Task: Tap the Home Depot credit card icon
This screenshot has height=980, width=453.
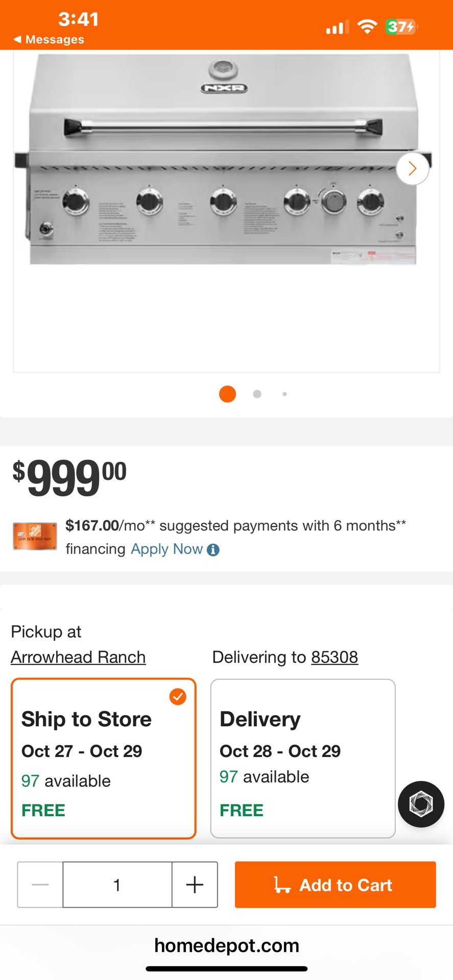Action: click(35, 536)
